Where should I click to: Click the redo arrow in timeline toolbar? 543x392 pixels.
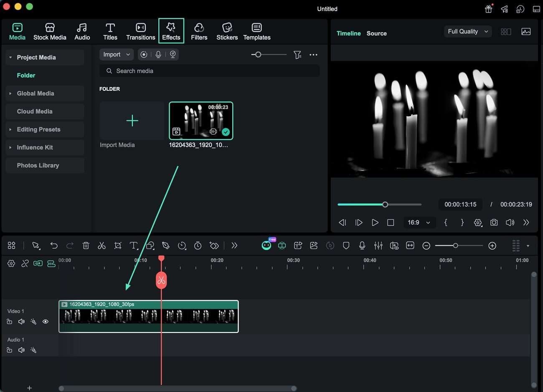coord(70,245)
